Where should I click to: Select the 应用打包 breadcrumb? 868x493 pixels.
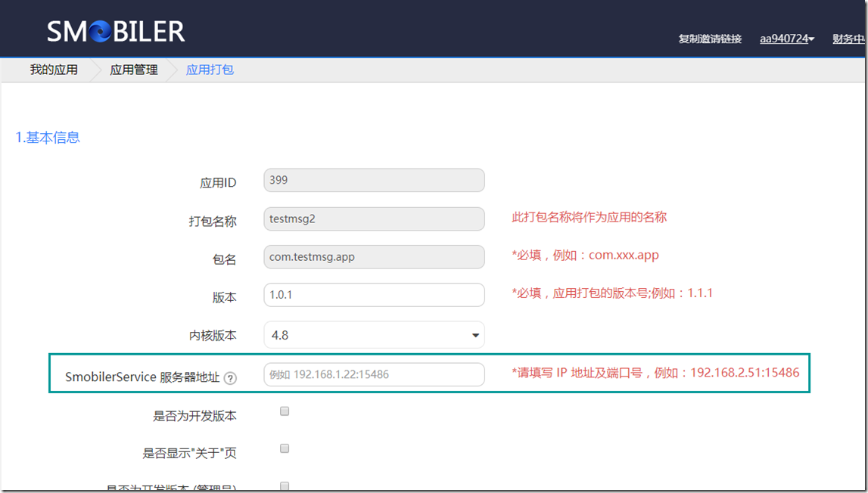click(x=210, y=70)
